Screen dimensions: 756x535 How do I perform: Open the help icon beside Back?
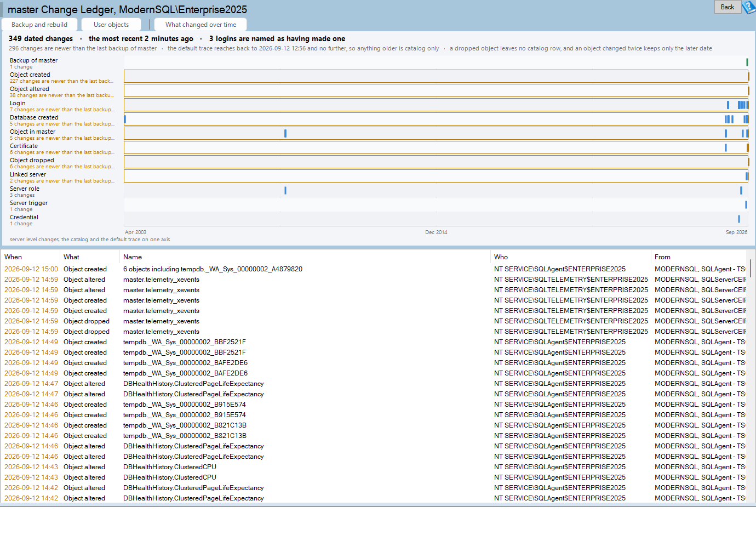[x=749, y=7]
